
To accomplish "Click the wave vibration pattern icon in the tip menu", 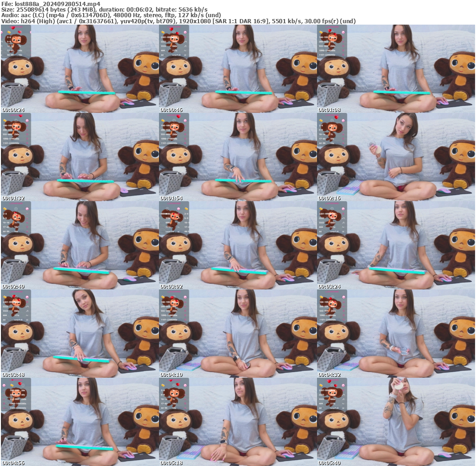I will pyautogui.click(x=185, y=50).
